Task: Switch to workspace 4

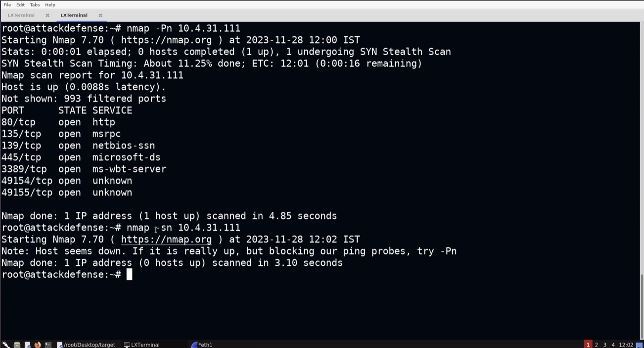Action: coord(613,345)
